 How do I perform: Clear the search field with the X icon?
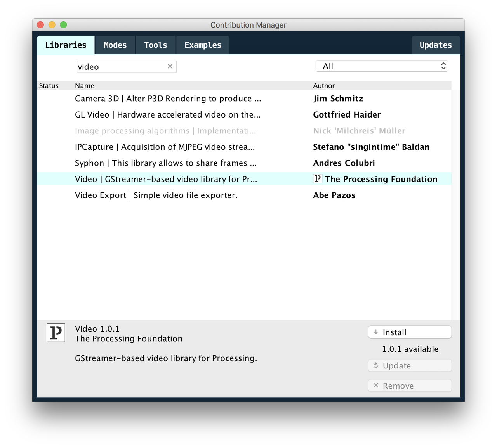coord(170,66)
